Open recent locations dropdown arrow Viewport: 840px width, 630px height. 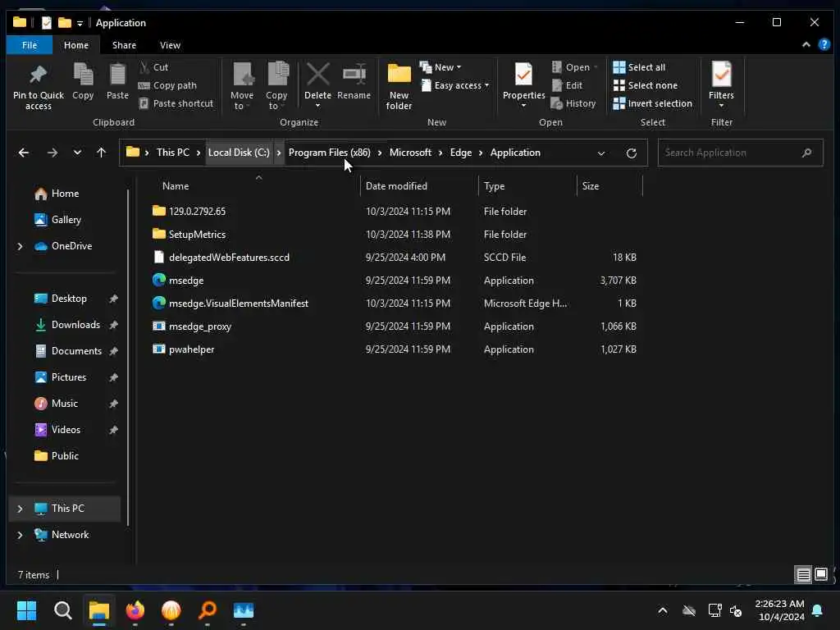[77, 153]
